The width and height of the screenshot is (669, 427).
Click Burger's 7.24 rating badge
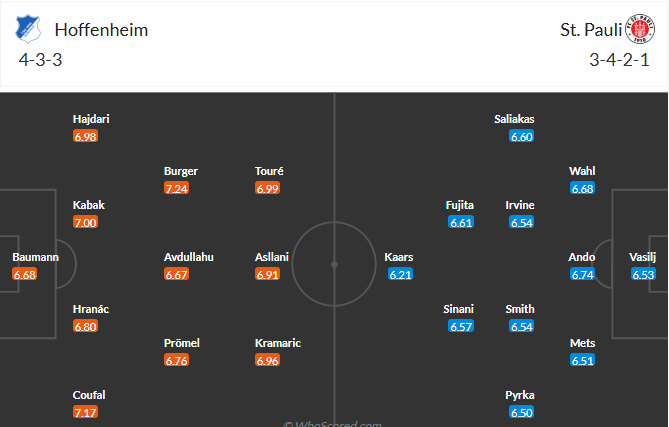[x=176, y=188]
